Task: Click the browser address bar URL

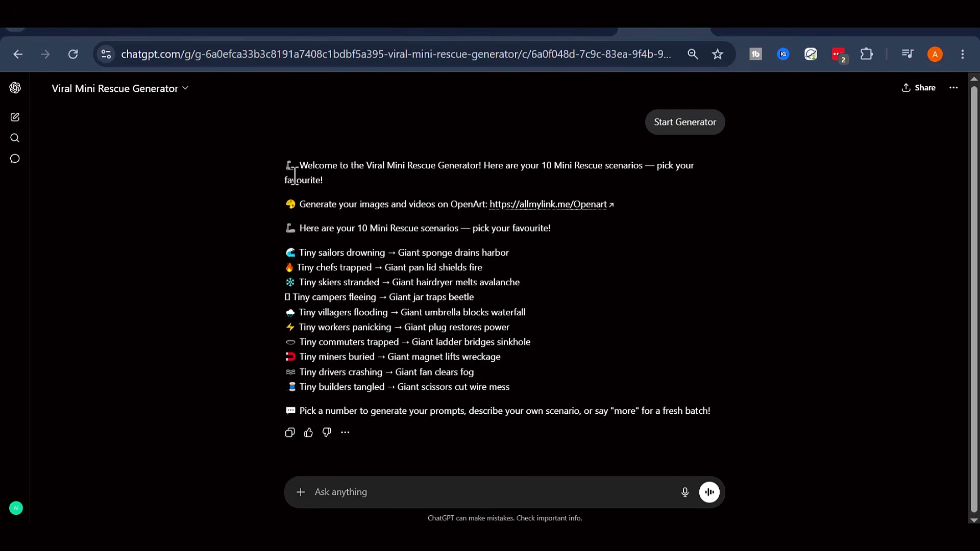Action: [396, 54]
